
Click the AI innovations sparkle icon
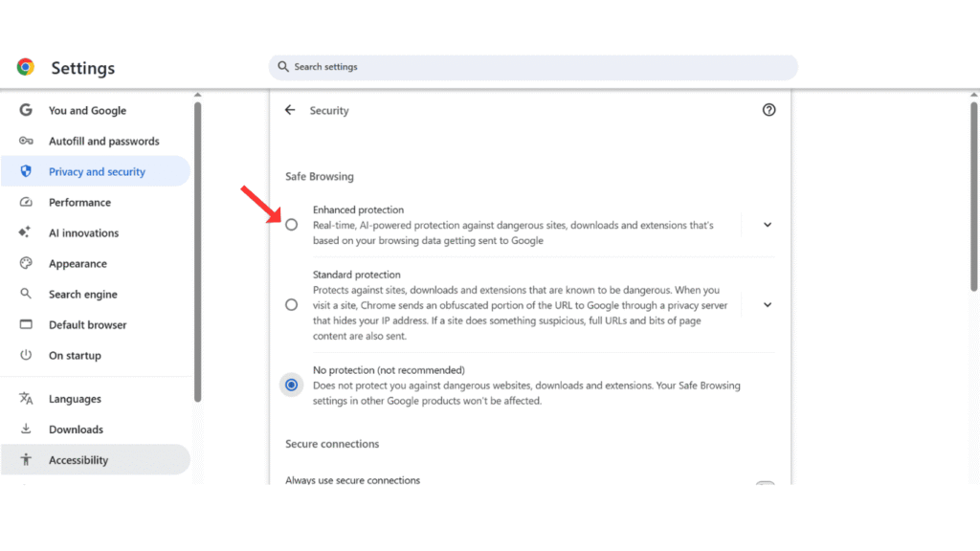[x=26, y=232]
